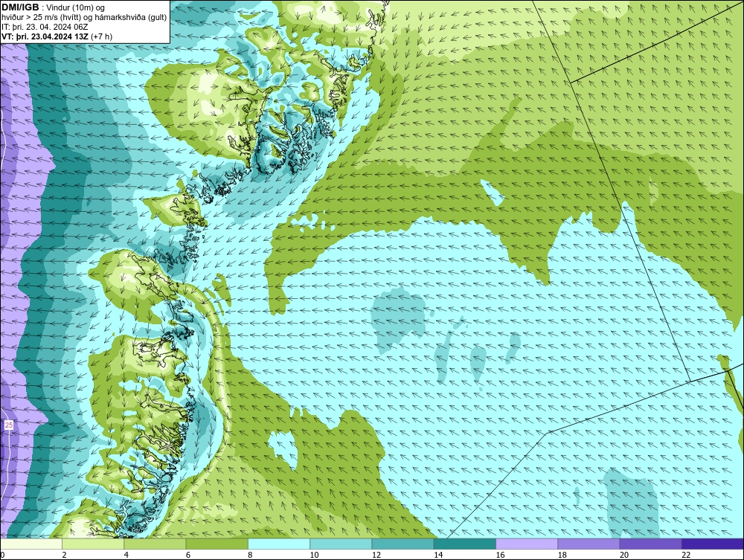Click the legend tick label '22'
Image resolution: width=744 pixels, height=560 pixels.
[686, 555]
